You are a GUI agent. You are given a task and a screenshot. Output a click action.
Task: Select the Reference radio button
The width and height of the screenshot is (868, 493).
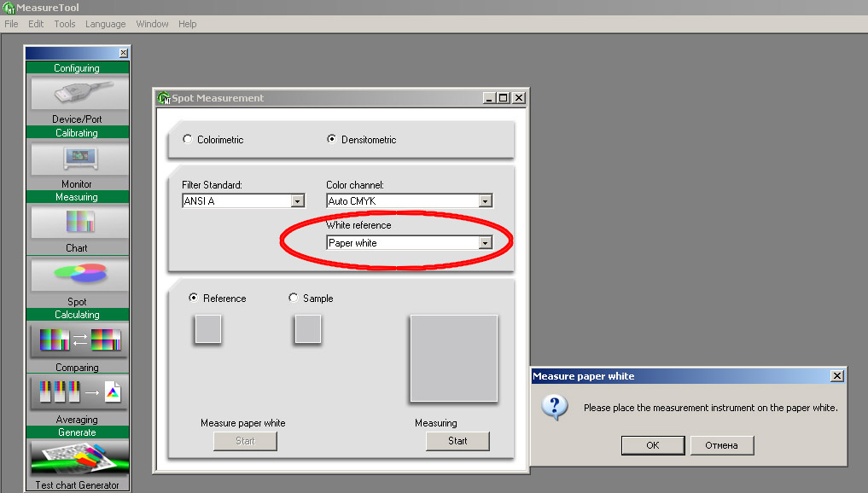[x=193, y=298]
